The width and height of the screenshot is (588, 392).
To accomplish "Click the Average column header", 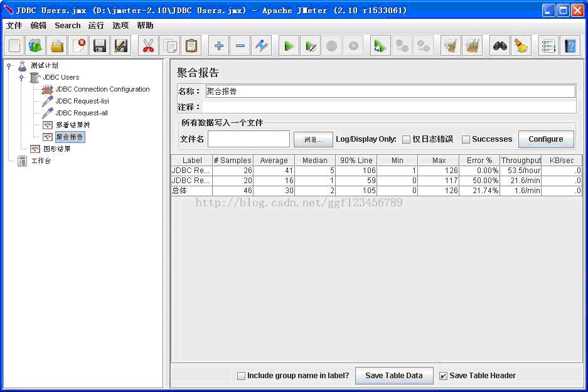I will [274, 161].
